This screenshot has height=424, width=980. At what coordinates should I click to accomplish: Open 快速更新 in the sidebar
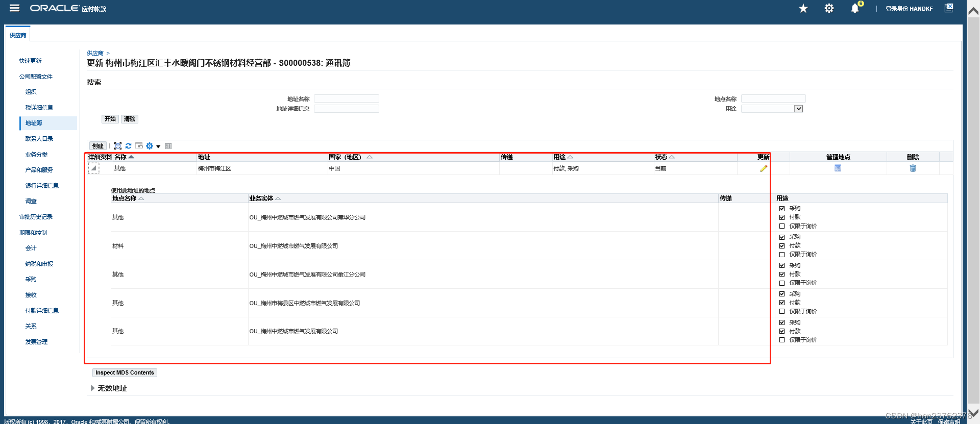(31, 61)
